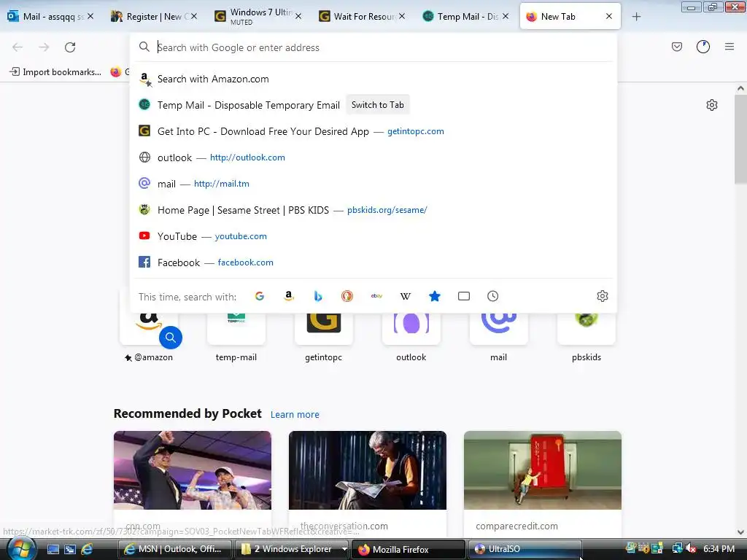Open Windows Explorer taskbar group
747x560 pixels.
292,550
